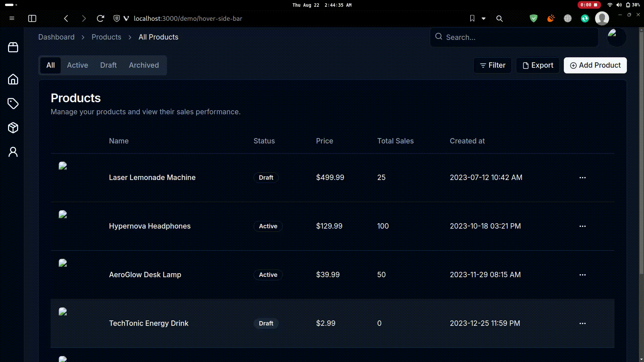Open the green shield extension
The image size is (644, 362).
pyautogui.click(x=534, y=18)
